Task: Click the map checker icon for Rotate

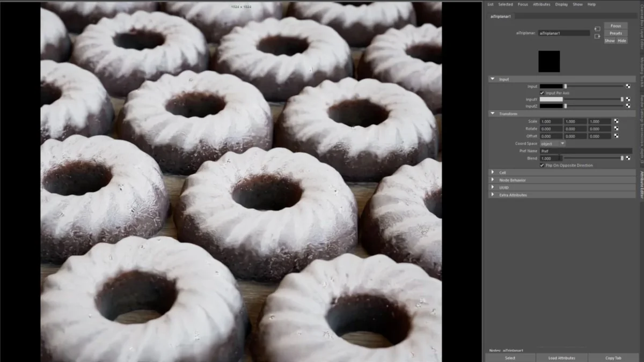Action: [x=616, y=129]
